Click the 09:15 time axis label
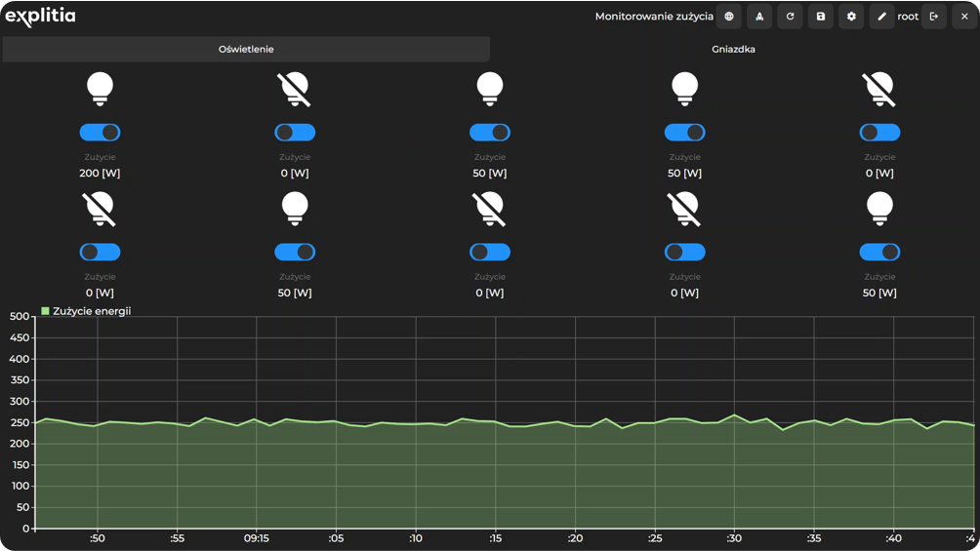 [x=257, y=538]
